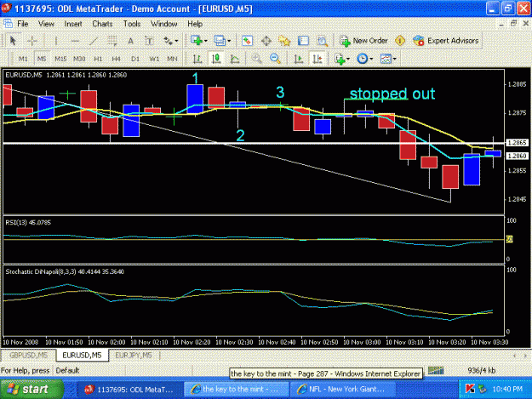Switch to the EURJPY,M5 chart tab
The image size is (532, 399).
point(134,356)
